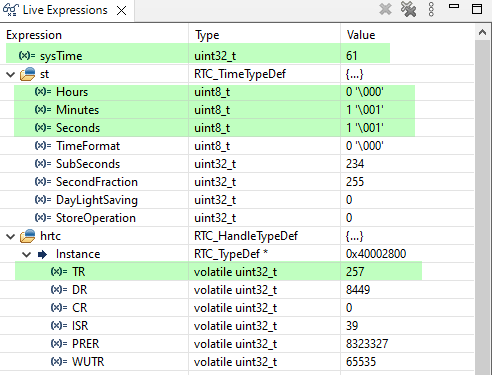Collapse the hrtc structure node

coord(11,236)
